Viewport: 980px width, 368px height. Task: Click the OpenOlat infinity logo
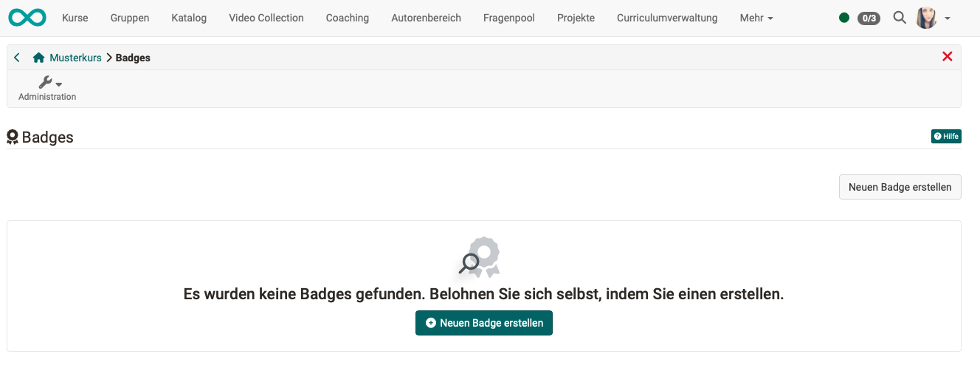point(27,18)
